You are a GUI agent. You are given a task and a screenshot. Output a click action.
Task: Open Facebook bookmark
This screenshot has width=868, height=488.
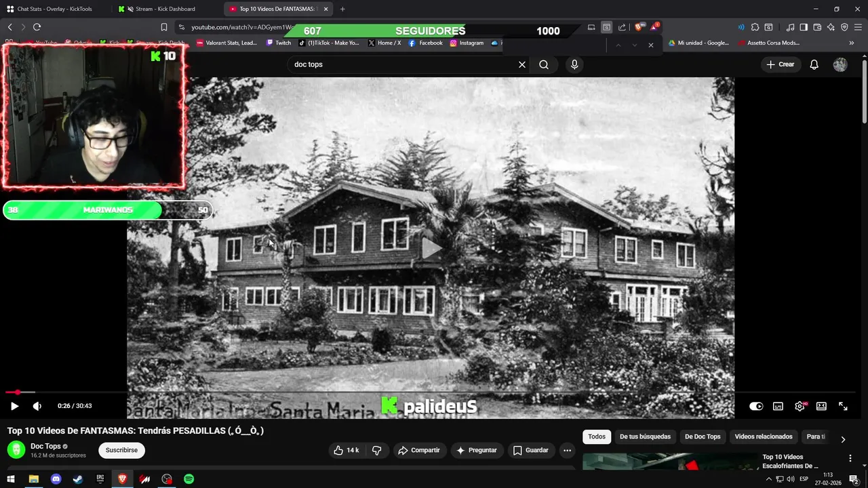[x=426, y=43]
